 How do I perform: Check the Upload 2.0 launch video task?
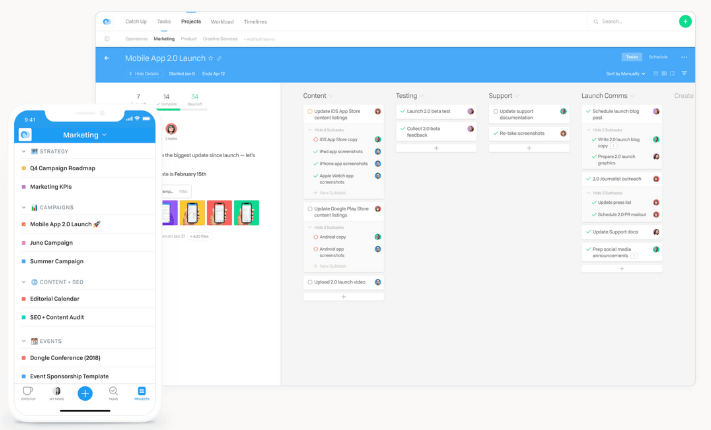[x=310, y=282]
